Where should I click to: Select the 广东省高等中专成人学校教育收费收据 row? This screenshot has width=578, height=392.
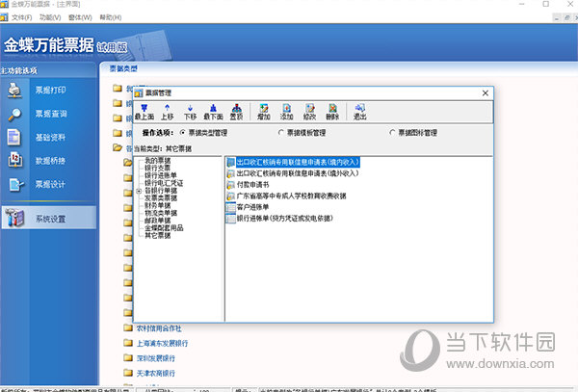click(x=291, y=196)
